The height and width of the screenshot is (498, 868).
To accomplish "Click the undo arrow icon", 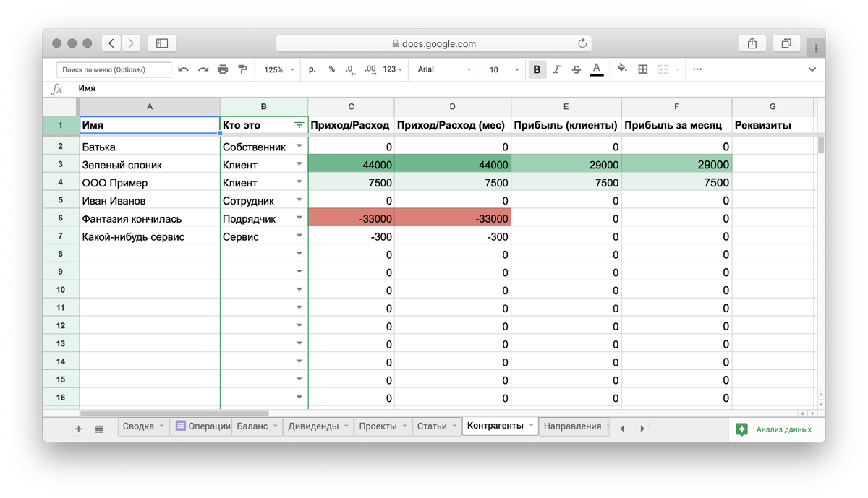I will click(x=183, y=69).
